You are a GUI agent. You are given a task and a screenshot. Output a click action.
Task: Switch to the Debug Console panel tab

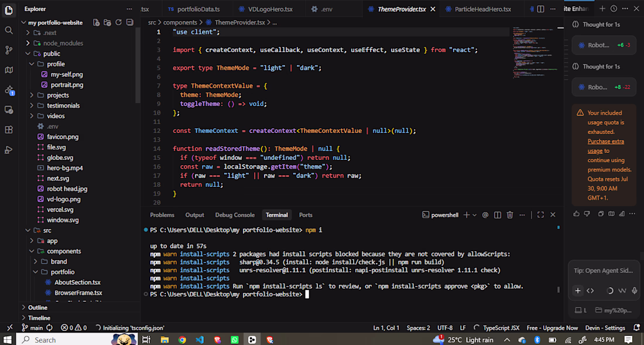click(x=235, y=215)
